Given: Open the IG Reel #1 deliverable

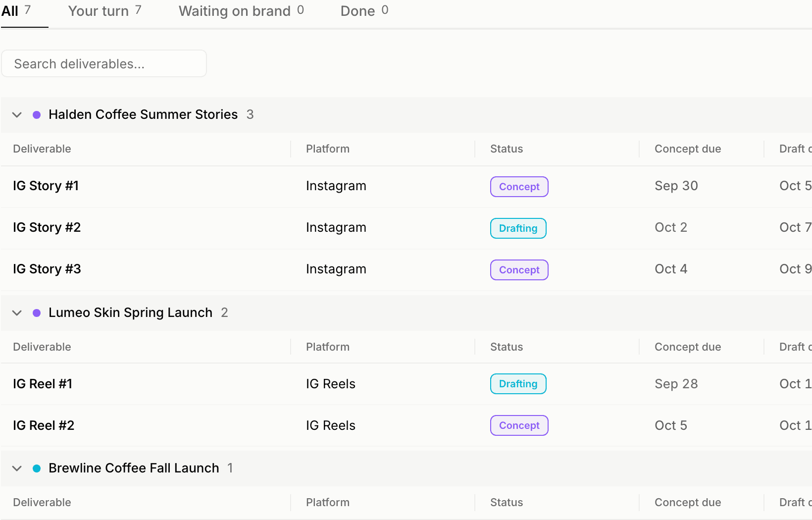Looking at the screenshot, I should [43, 384].
